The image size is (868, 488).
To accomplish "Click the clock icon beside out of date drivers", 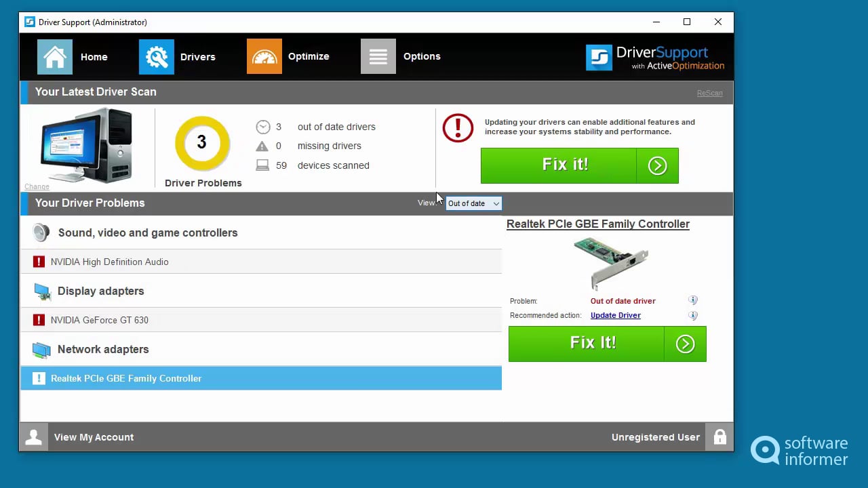I will tap(262, 127).
